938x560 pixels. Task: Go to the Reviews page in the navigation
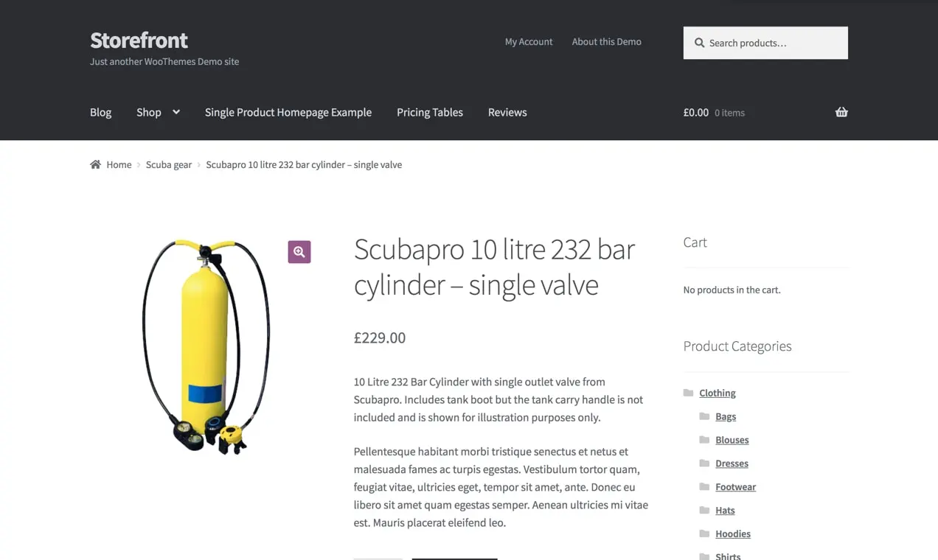[x=507, y=112]
